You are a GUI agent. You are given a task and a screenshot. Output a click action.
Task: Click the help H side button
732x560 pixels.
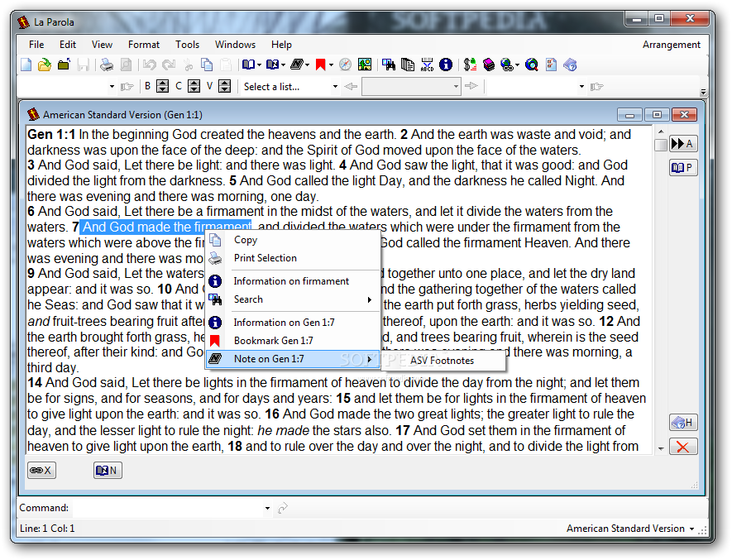(682, 423)
